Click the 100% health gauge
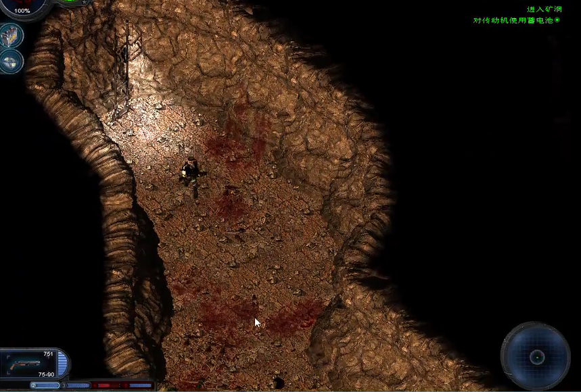Screen dimensions: 581x392 (22, 7)
